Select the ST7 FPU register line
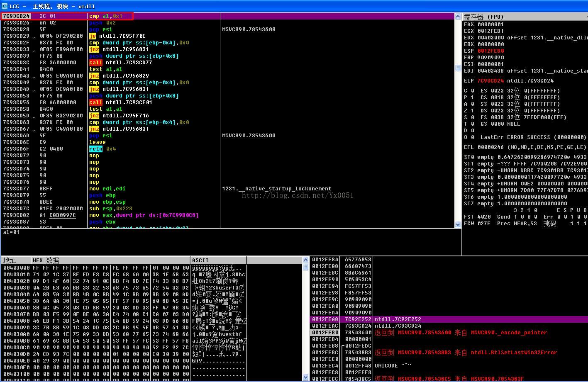The height and width of the screenshot is (382, 588). pos(515,204)
